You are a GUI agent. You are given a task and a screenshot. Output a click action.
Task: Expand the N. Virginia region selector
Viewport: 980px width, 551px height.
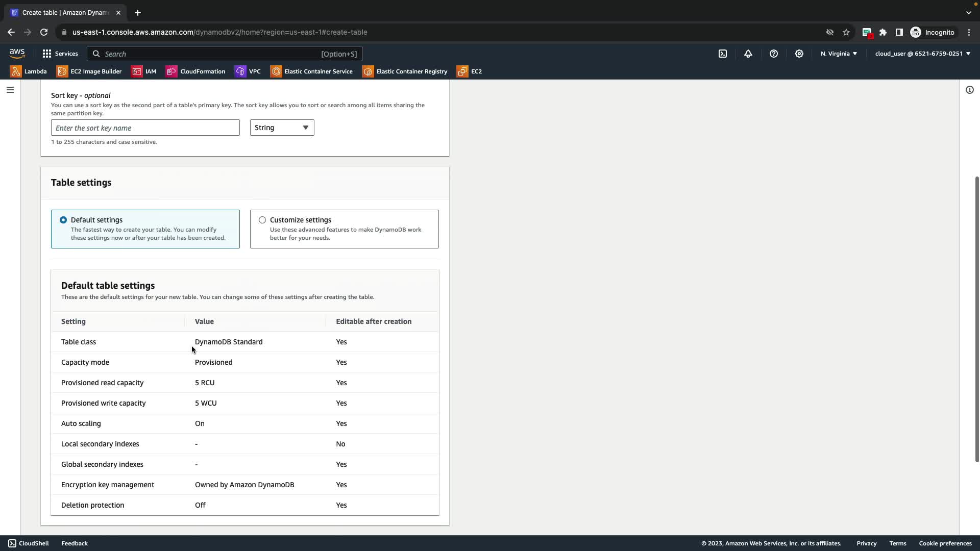click(x=839, y=54)
